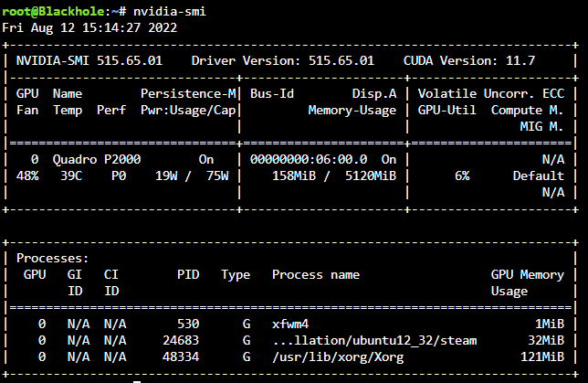Click the Driver Version 515.65.01 value
Screen dimensions: 588x383
[x=341, y=61]
